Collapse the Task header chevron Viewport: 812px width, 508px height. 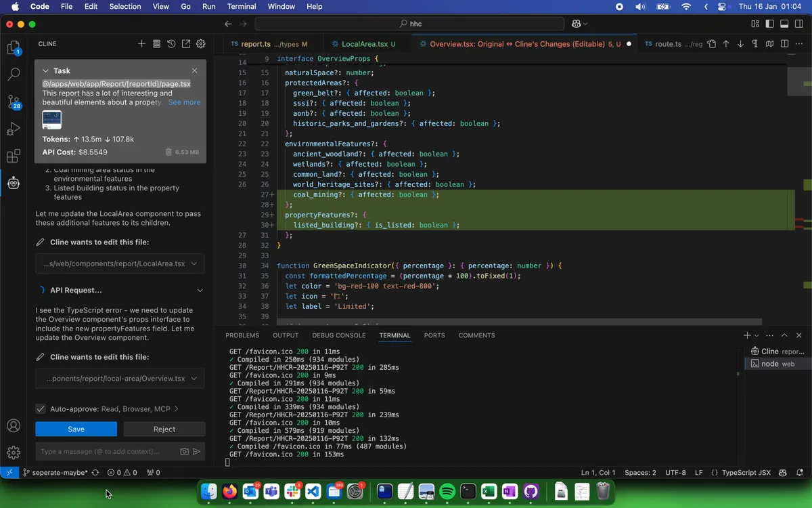[x=45, y=71]
